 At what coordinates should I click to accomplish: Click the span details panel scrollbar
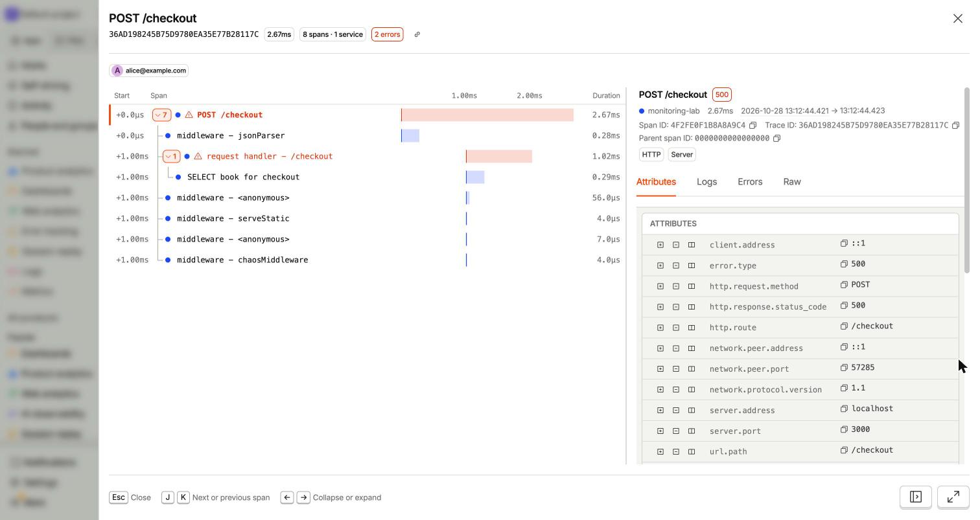point(966,180)
